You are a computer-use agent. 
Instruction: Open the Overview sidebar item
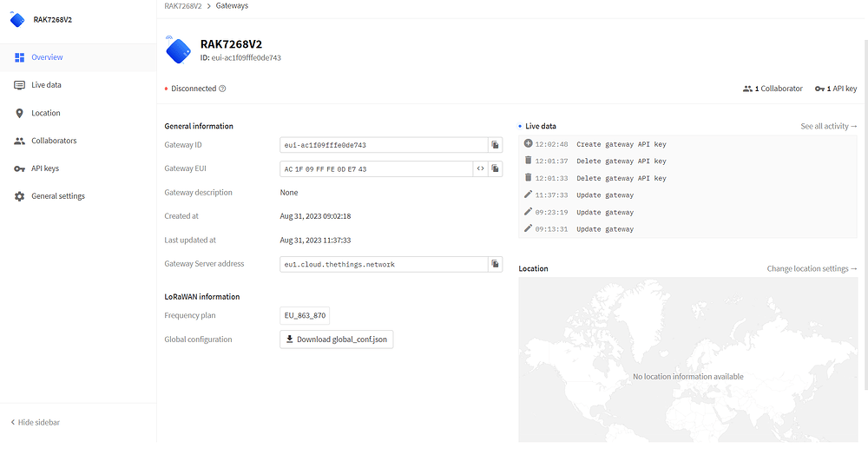(x=78, y=57)
